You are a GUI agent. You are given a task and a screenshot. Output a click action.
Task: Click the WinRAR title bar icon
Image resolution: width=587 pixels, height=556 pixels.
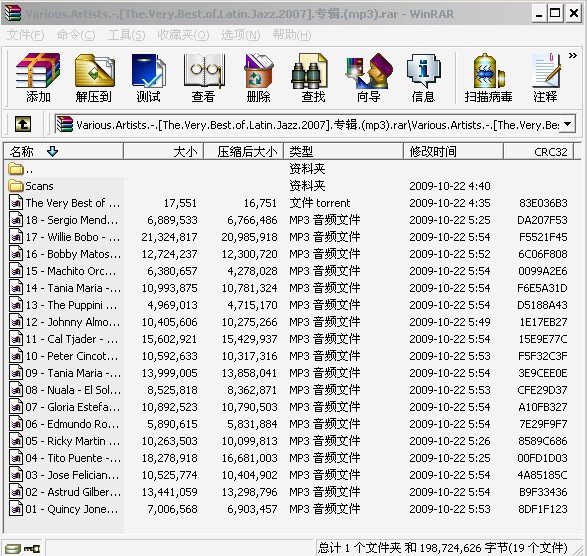[x=13, y=13]
